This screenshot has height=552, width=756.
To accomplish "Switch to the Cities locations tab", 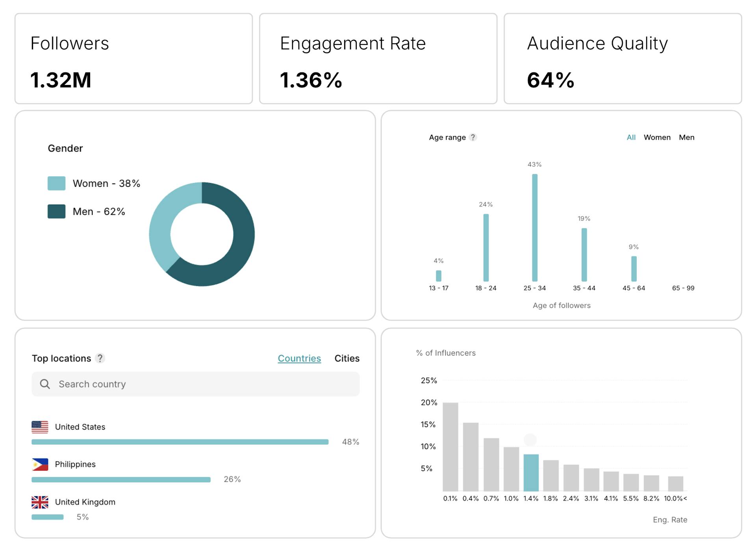I will [346, 358].
